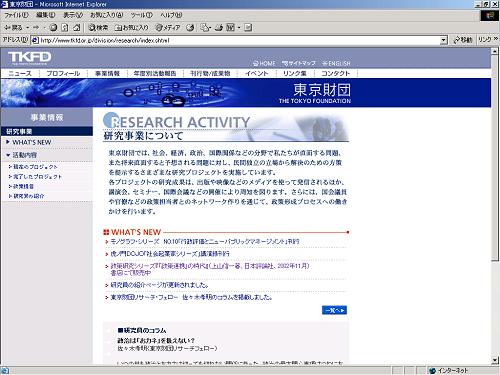This screenshot has width=500, height=375.
Task: Open the File (ファイル) menu
Action: tap(16, 15)
